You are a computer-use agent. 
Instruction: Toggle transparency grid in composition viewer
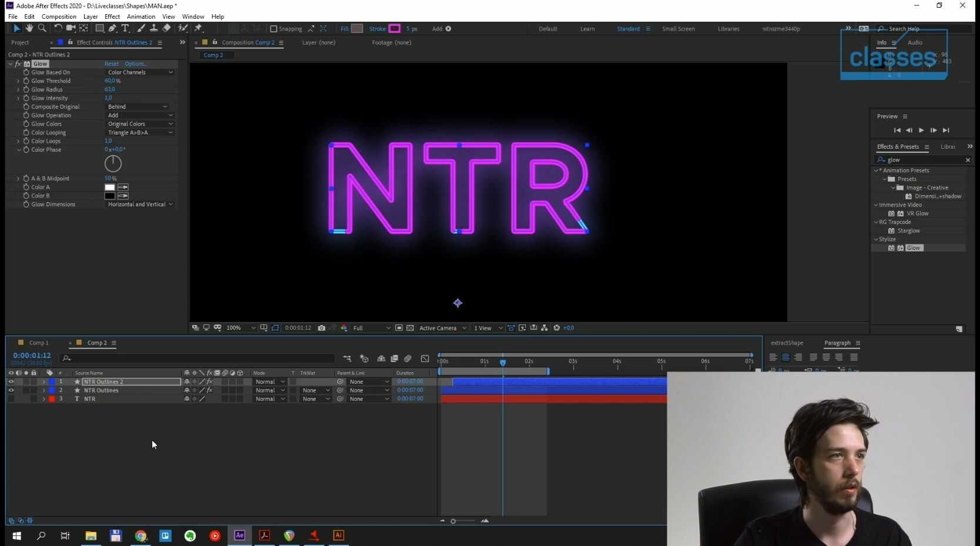(410, 328)
